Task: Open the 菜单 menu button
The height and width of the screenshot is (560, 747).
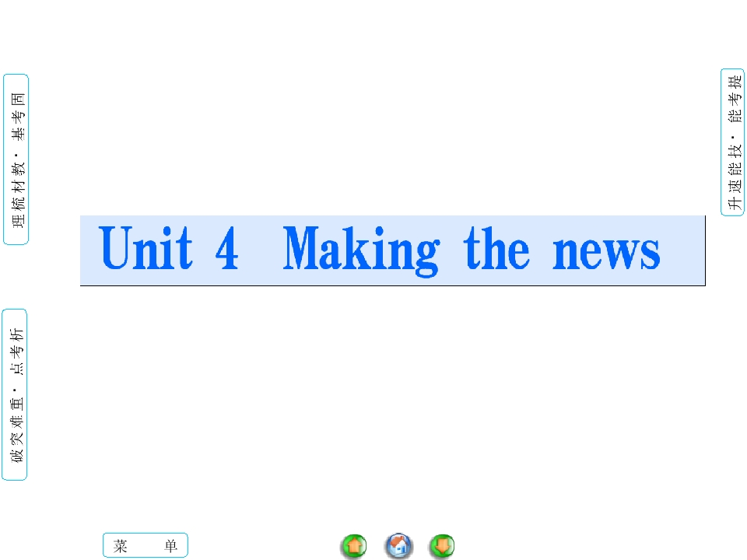Action: (146, 545)
